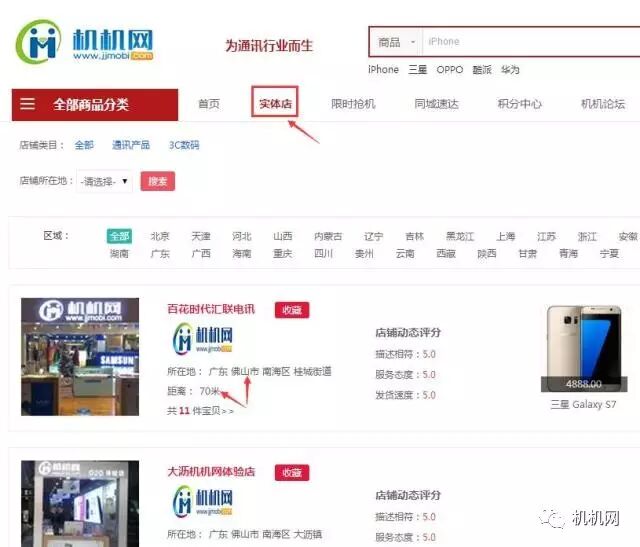Open 共 11 件宝贝 listing link

[200, 411]
